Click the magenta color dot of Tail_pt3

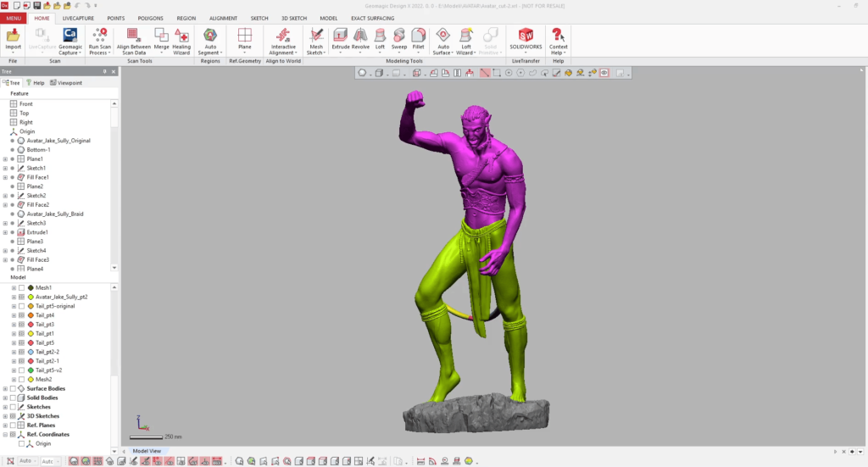pos(31,325)
